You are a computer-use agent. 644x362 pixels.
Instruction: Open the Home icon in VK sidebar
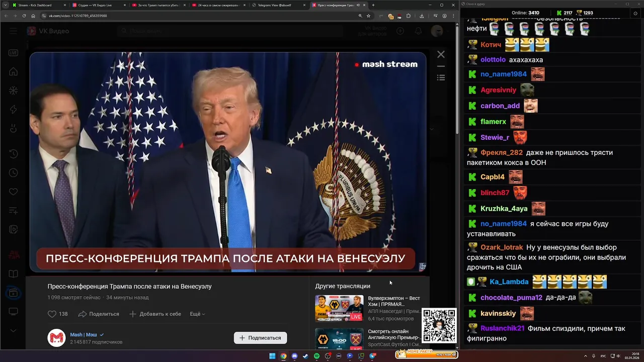click(x=14, y=72)
